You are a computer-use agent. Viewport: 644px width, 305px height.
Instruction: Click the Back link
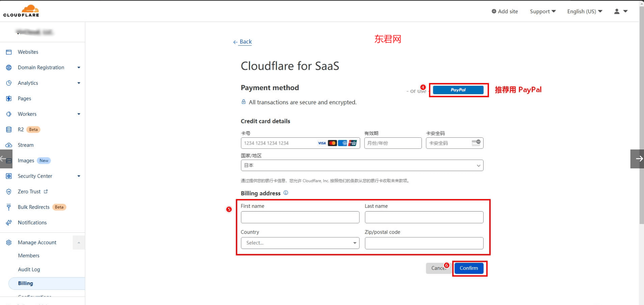coord(243,42)
